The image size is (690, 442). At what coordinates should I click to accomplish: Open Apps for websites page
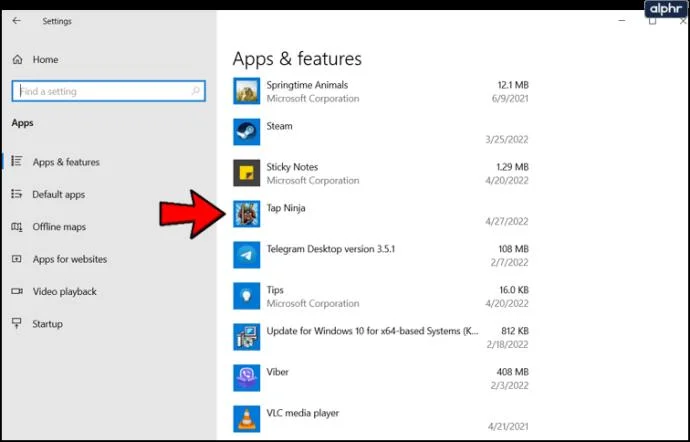(x=70, y=259)
